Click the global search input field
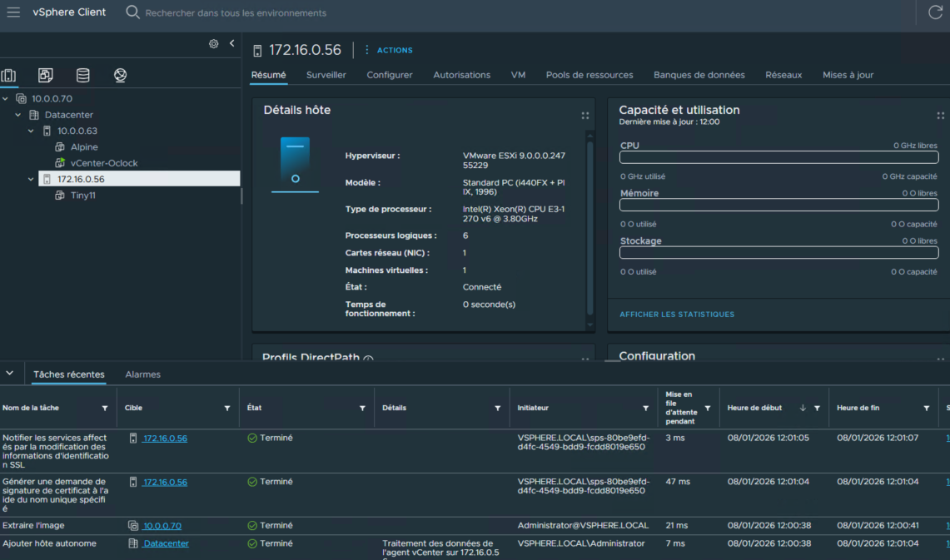Image resolution: width=950 pixels, height=560 pixels. click(x=236, y=13)
